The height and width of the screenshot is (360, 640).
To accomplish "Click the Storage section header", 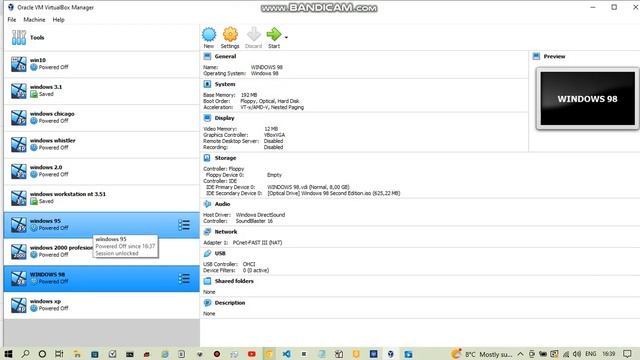I will pyautogui.click(x=225, y=158).
